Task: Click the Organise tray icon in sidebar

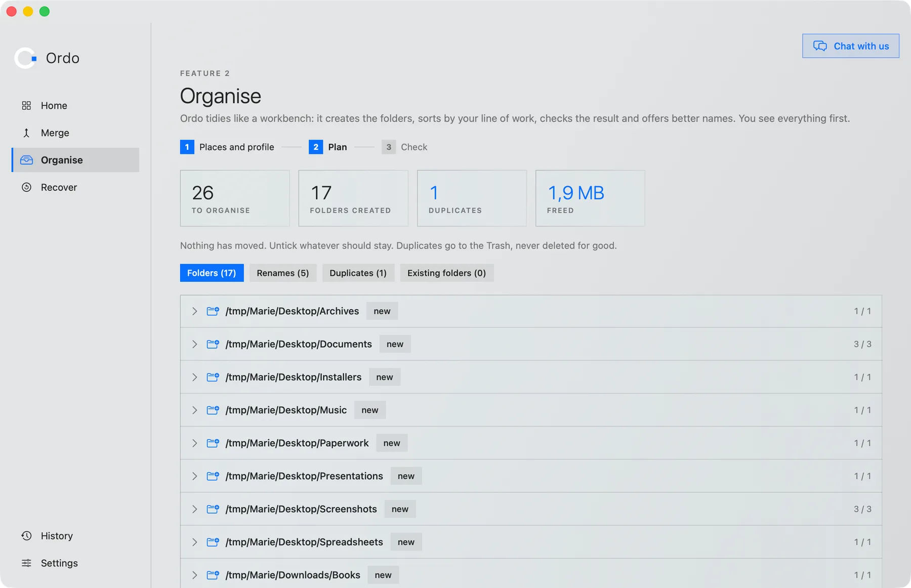Action: coord(26,160)
